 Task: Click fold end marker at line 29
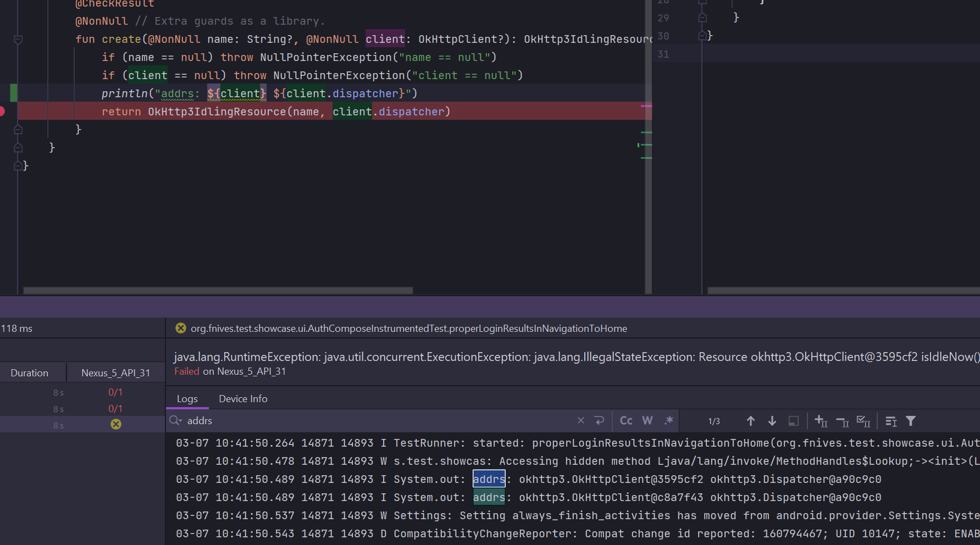702,18
